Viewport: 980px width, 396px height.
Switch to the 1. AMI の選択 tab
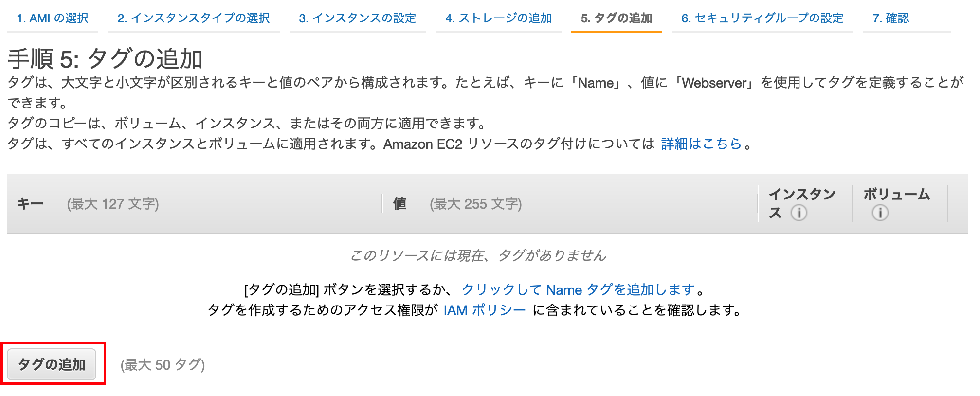tap(52, 18)
